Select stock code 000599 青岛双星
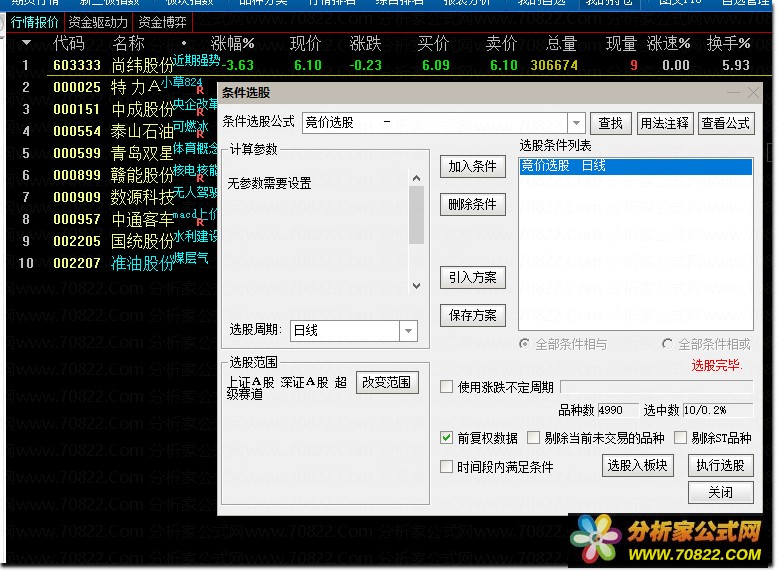 pos(77,153)
